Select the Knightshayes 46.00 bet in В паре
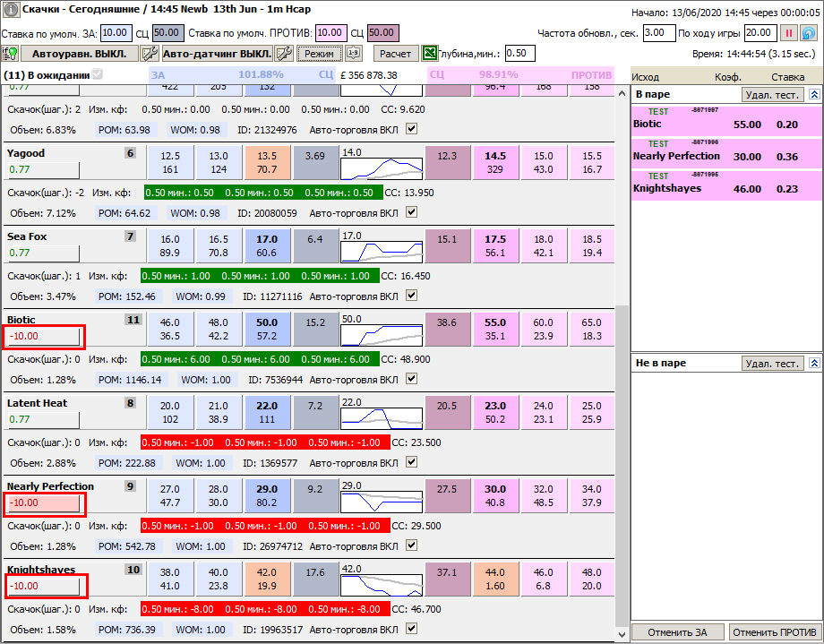This screenshot has height=644, width=824. (x=726, y=185)
